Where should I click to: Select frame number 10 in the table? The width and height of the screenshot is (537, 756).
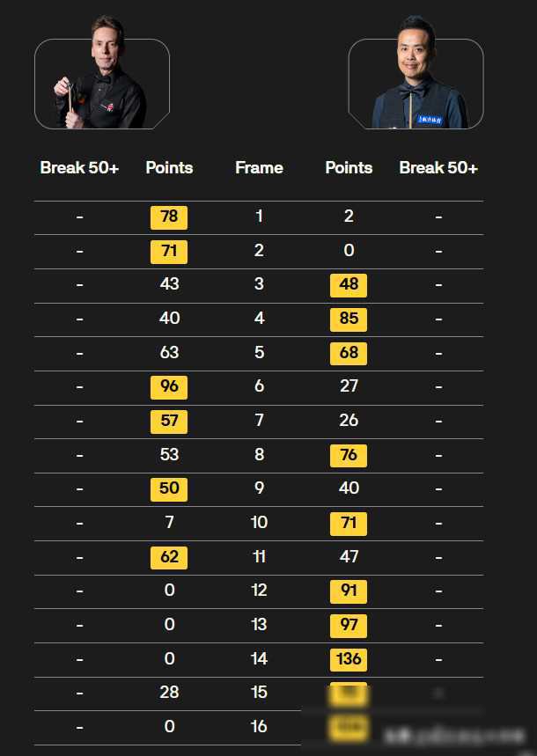click(x=259, y=522)
